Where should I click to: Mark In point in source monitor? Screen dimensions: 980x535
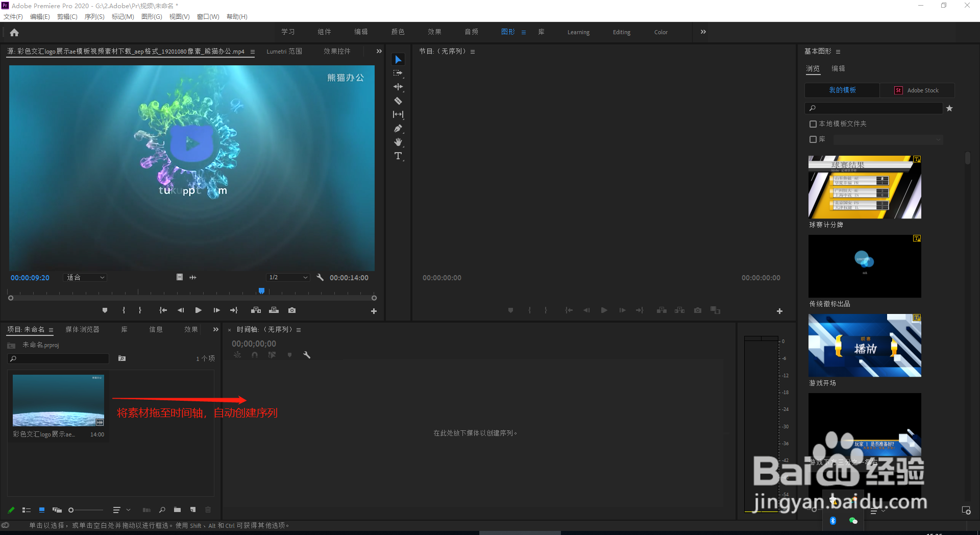coord(124,310)
